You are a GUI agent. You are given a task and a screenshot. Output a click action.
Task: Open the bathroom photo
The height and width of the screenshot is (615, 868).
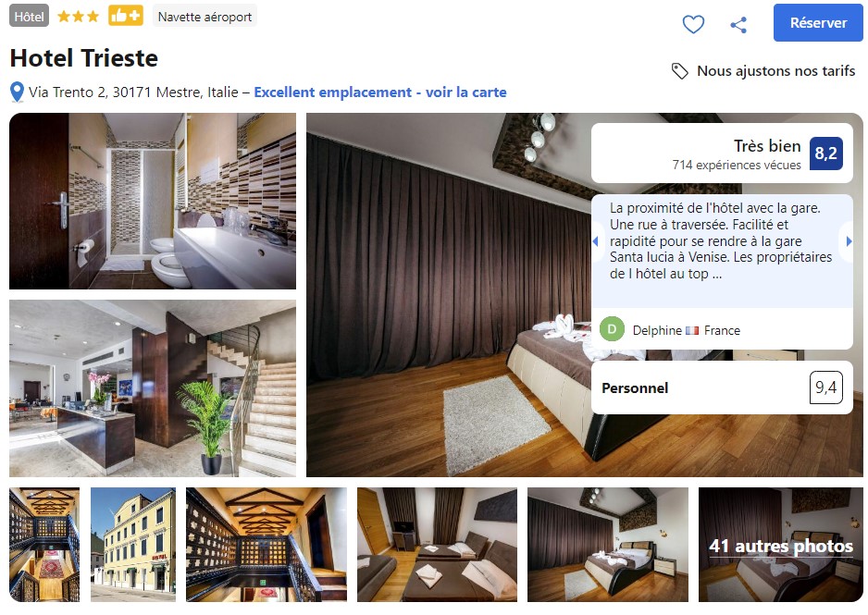(x=153, y=202)
